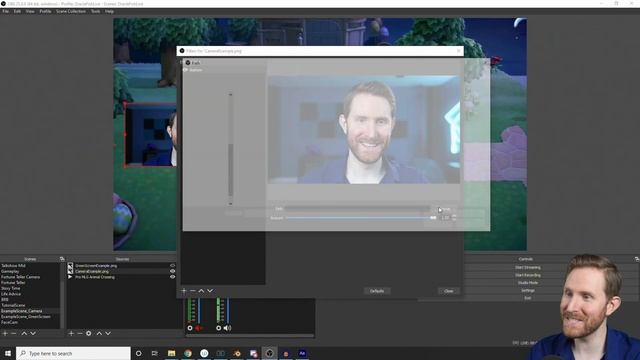Select the BRB scene
Image resolution: width=640 pixels, height=360 pixels.
[x=31, y=300]
